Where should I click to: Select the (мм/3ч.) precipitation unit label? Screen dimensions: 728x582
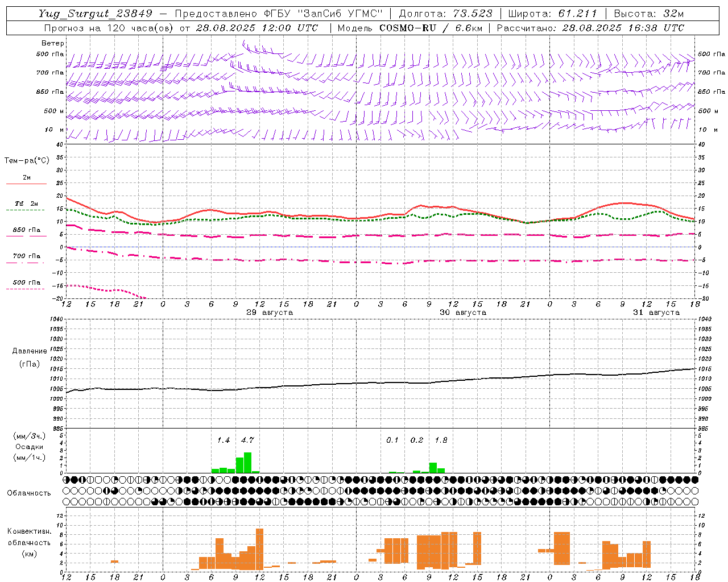29,436
